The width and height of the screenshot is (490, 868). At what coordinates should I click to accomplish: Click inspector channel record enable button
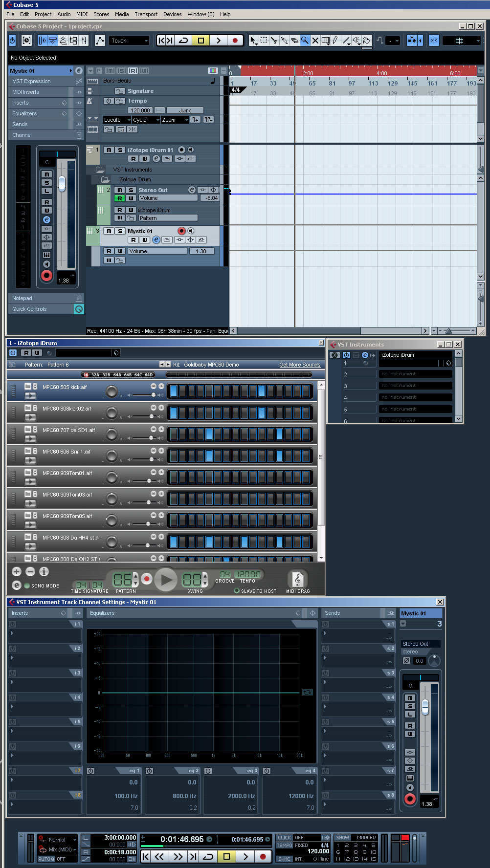pyautogui.click(x=46, y=276)
